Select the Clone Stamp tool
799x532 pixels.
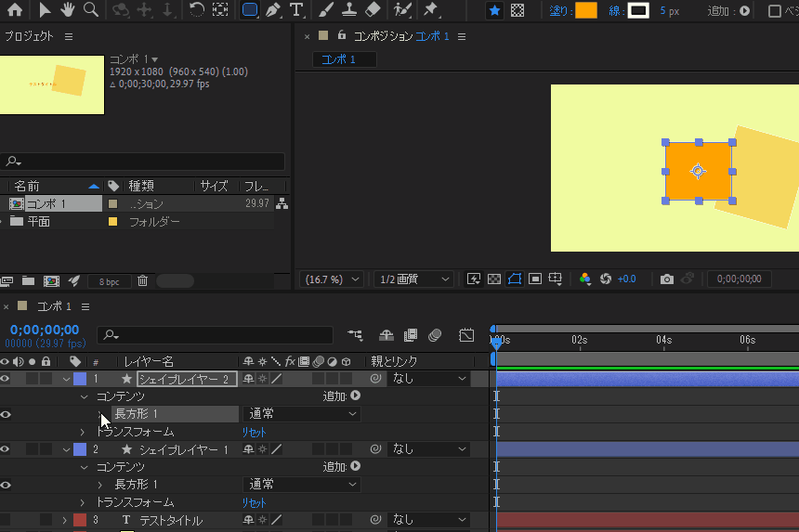tap(349, 9)
